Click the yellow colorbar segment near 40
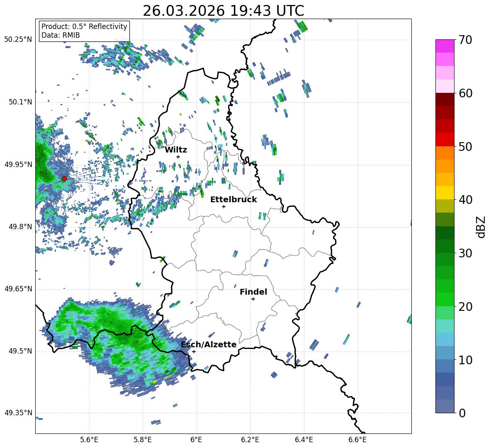The width and height of the screenshot is (491, 448). (x=445, y=193)
